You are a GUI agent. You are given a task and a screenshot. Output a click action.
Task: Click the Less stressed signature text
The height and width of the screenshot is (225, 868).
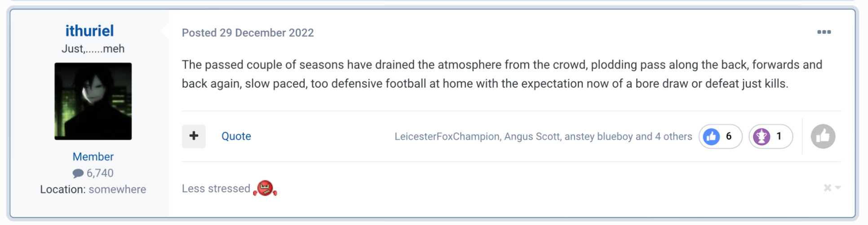click(x=216, y=189)
